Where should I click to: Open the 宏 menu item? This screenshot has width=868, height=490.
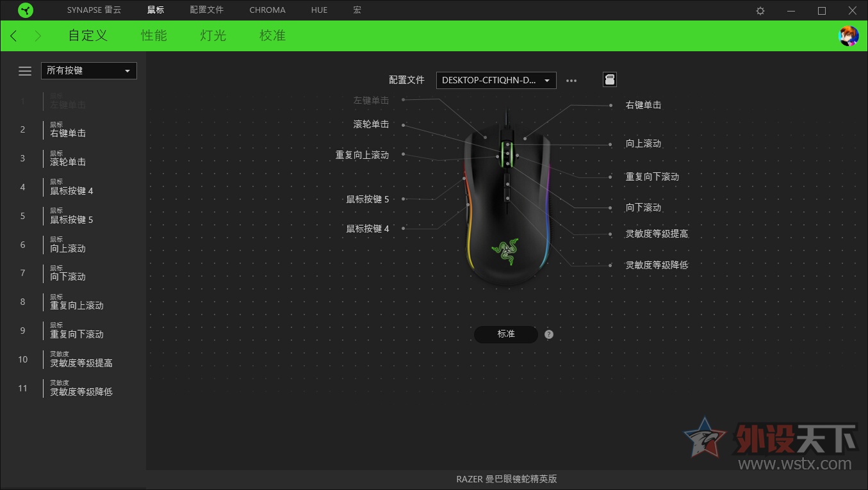(x=357, y=10)
